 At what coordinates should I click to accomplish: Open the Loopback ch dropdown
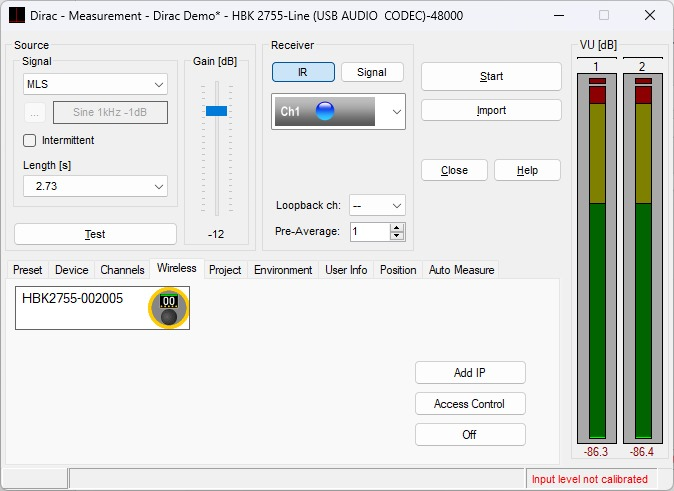click(377, 206)
